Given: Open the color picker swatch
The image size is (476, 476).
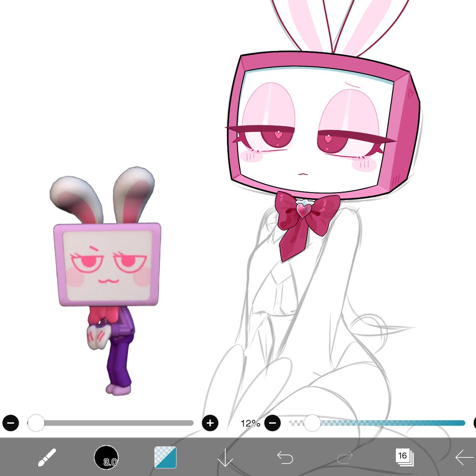Looking at the screenshot, I should tap(165, 457).
